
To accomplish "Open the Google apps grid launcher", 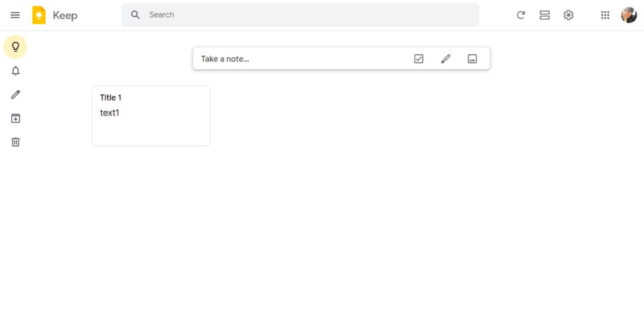I will coord(605,15).
